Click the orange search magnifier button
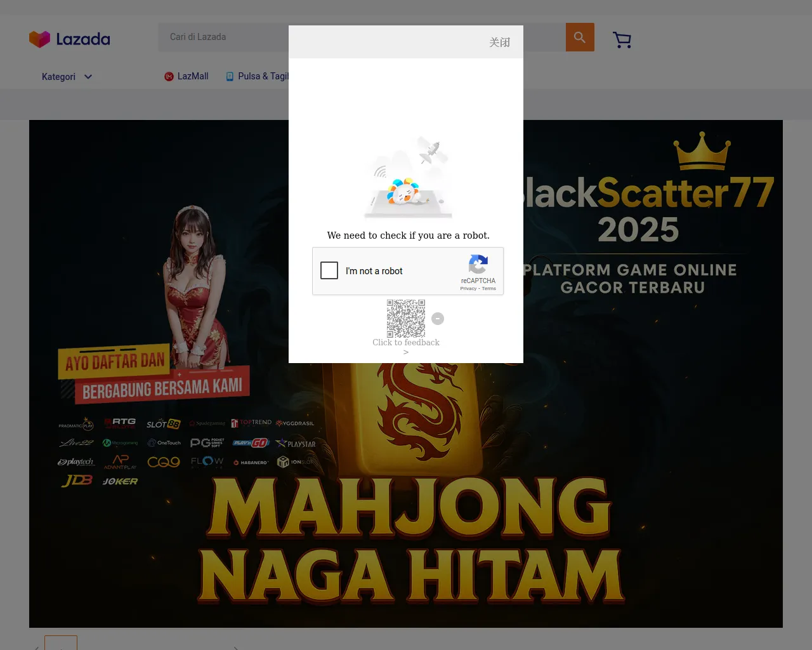Image resolution: width=812 pixels, height=650 pixels. [580, 37]
